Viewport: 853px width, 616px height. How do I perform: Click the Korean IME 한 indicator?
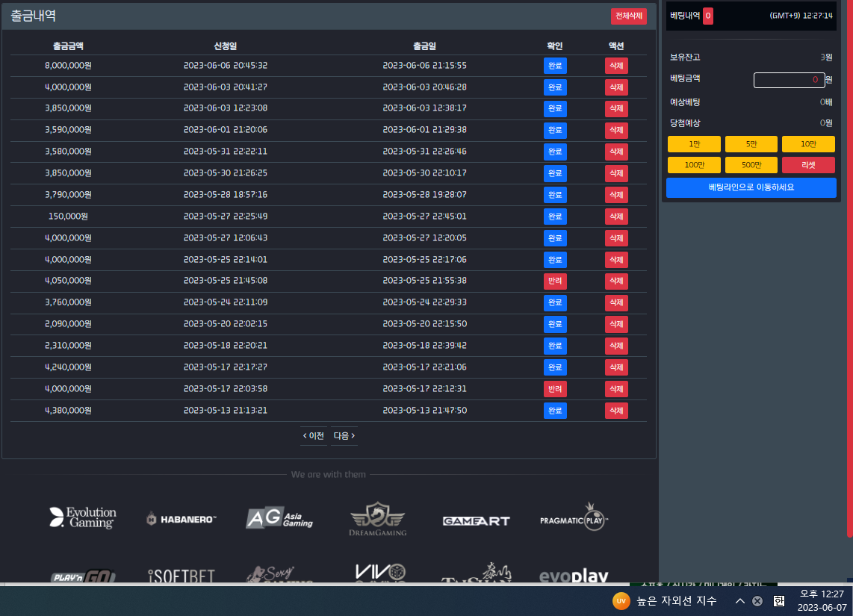click(x=779, y=601)
